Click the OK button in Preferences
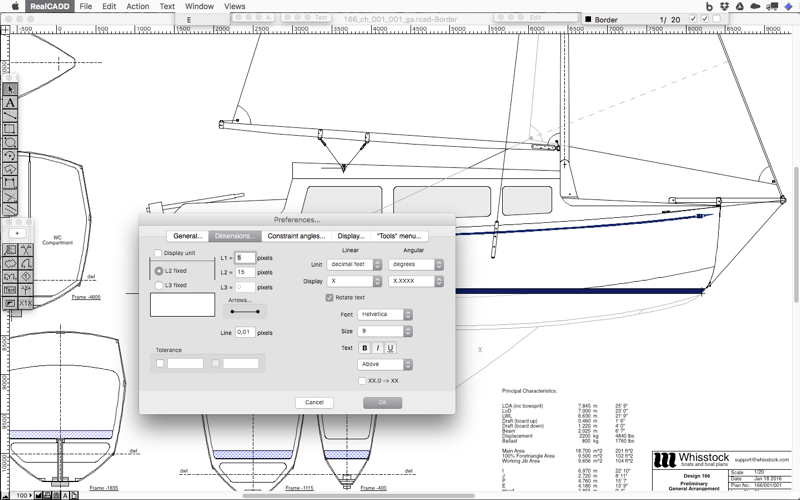The image size is (800, 500). [382, 402]
